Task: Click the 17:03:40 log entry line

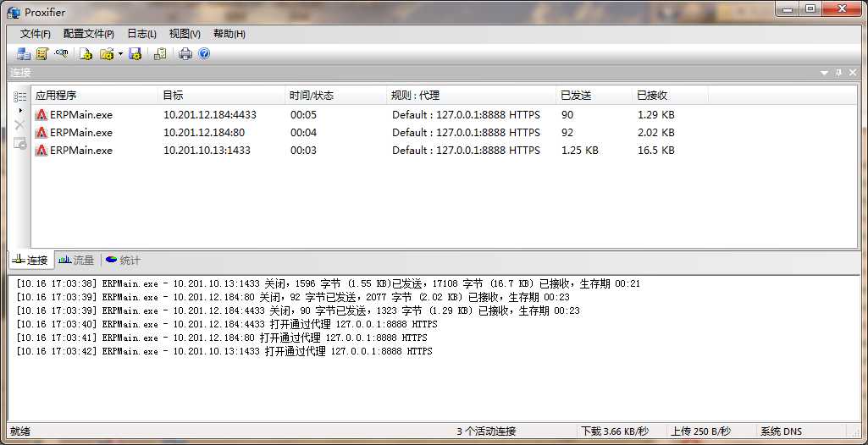Action: click(x=226, y=325)
